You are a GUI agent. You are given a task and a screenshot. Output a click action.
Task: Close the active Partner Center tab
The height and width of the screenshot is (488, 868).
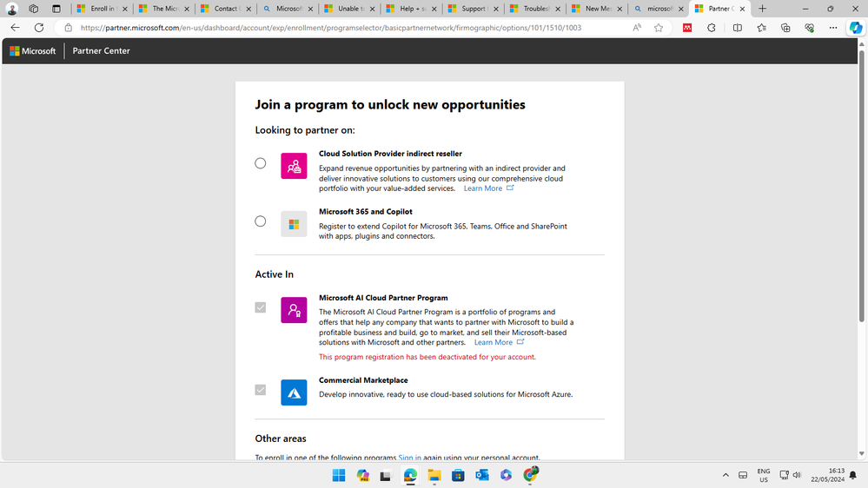tap(742, 9)
